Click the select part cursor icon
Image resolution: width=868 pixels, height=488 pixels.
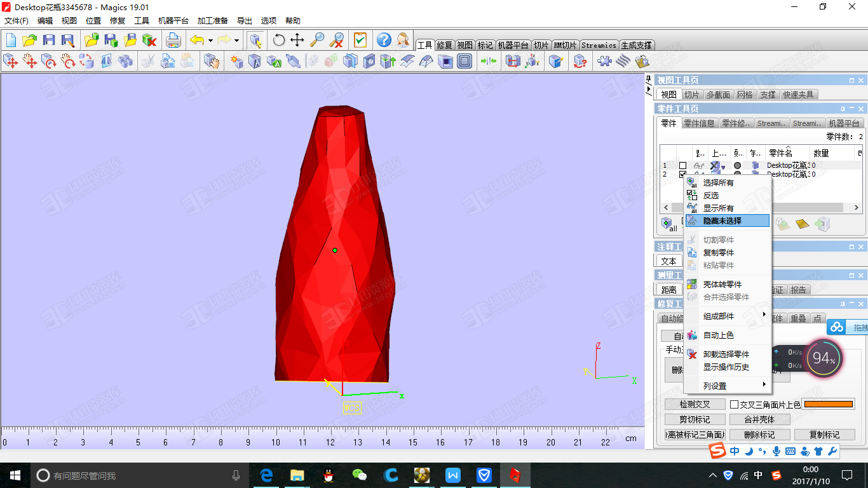(x=256, y=40)
